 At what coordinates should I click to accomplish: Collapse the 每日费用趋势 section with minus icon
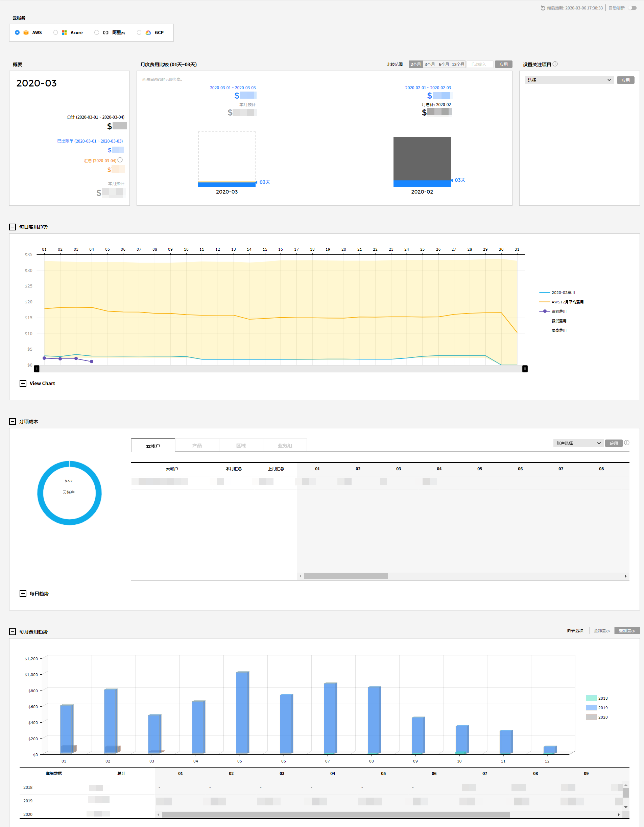pyautogui.click(x=13, y=227)
